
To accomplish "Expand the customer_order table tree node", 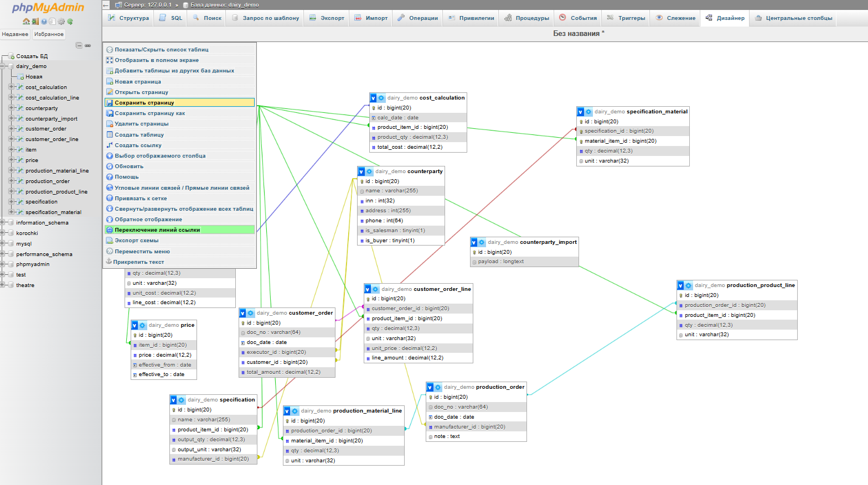I will tap(12, 129).
